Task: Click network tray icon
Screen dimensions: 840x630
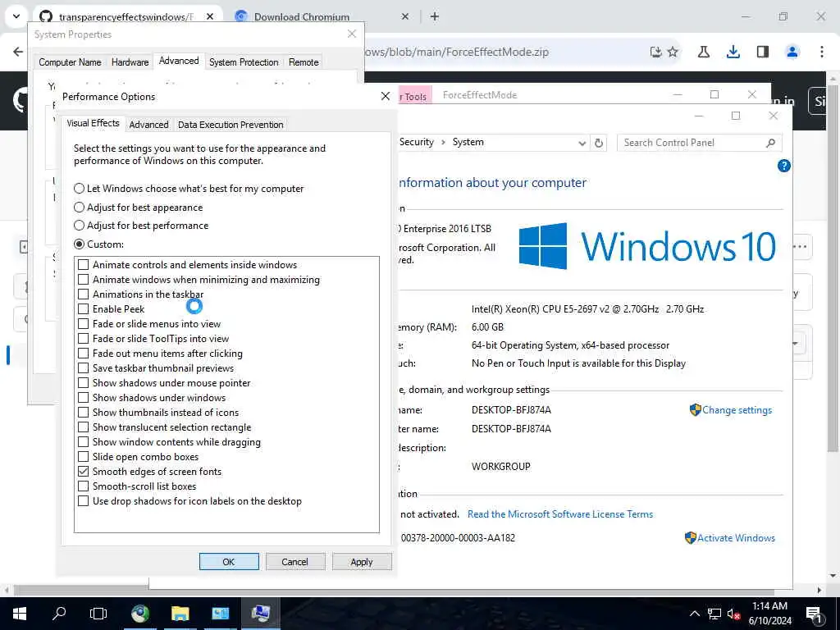Action: pyautogui.click(x=714, y=614)
